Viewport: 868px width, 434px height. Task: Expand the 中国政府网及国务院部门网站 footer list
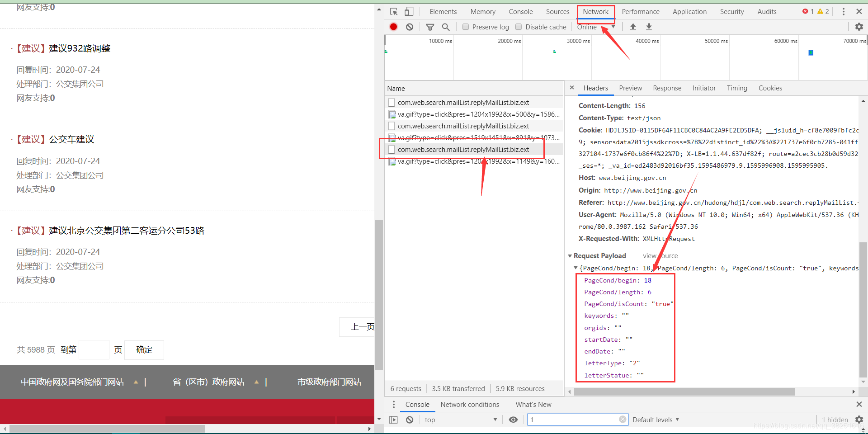tap(136, 382)
